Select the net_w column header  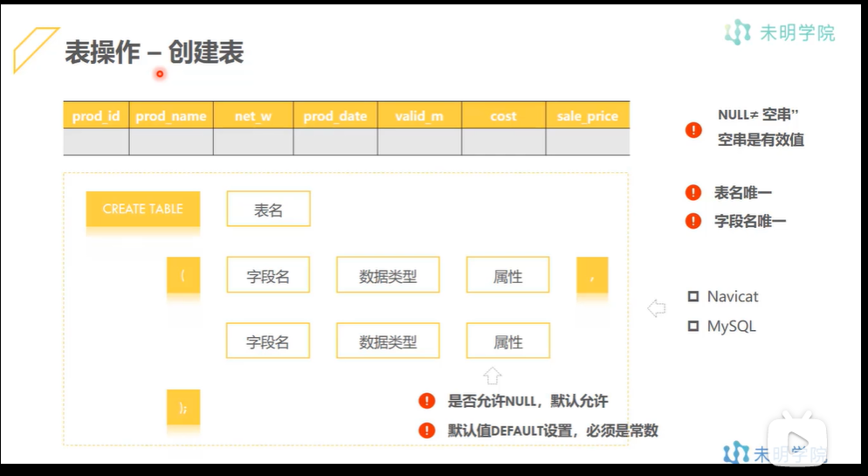(x=253, y=115)
